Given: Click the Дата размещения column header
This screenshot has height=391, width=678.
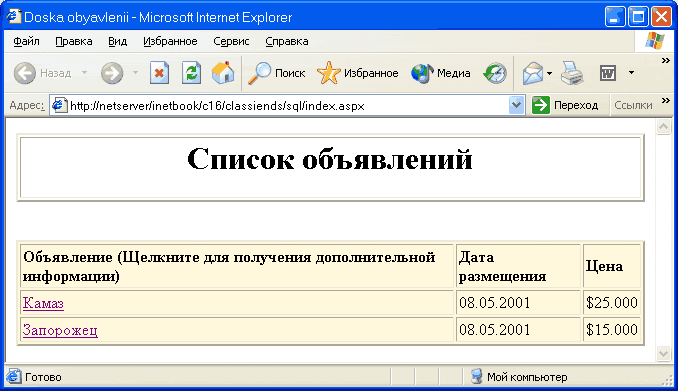Looking at the screenshot, I should point(518,266).
